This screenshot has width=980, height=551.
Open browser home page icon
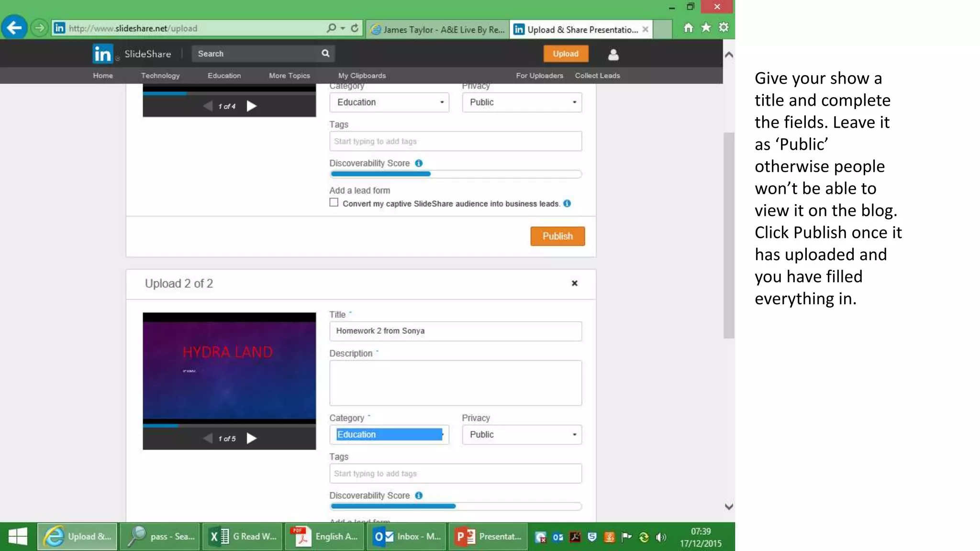pyautogui.click(x=688, y=28)
